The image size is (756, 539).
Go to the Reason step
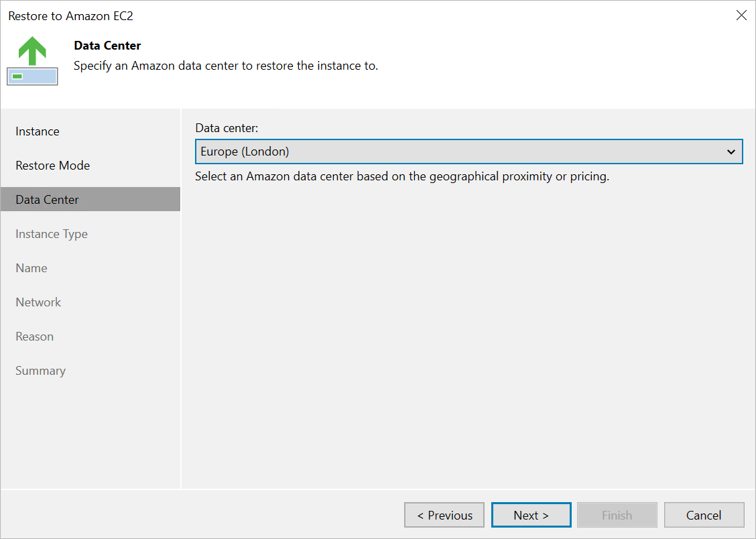pyautogui.click(x=34, y=337)
